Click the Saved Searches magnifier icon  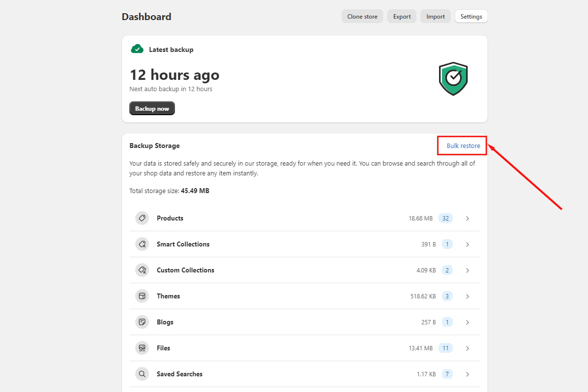[142, 374]
